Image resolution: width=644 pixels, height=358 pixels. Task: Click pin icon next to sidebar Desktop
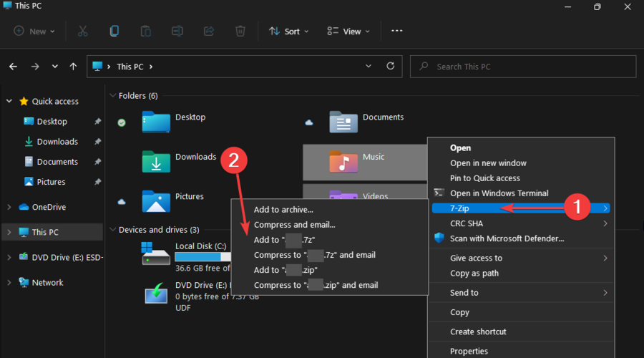click(x=97, y=121)
